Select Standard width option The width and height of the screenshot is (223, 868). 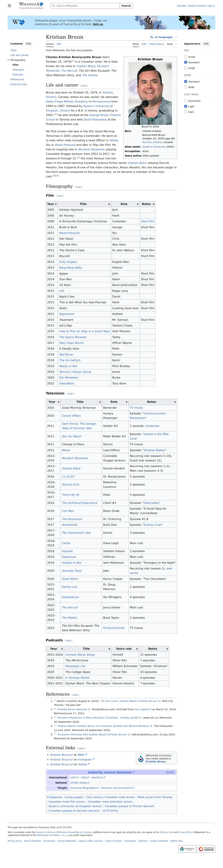click(x=185, y=81)
